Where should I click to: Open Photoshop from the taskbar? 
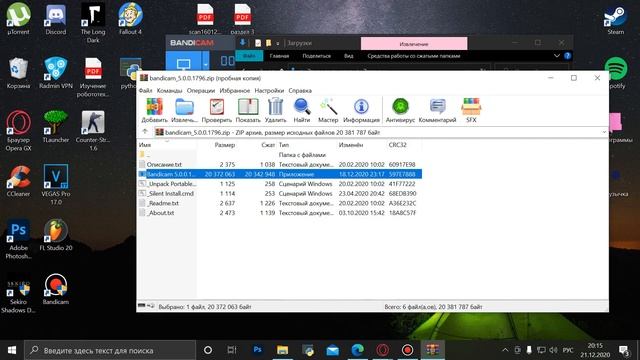[258, 350]
